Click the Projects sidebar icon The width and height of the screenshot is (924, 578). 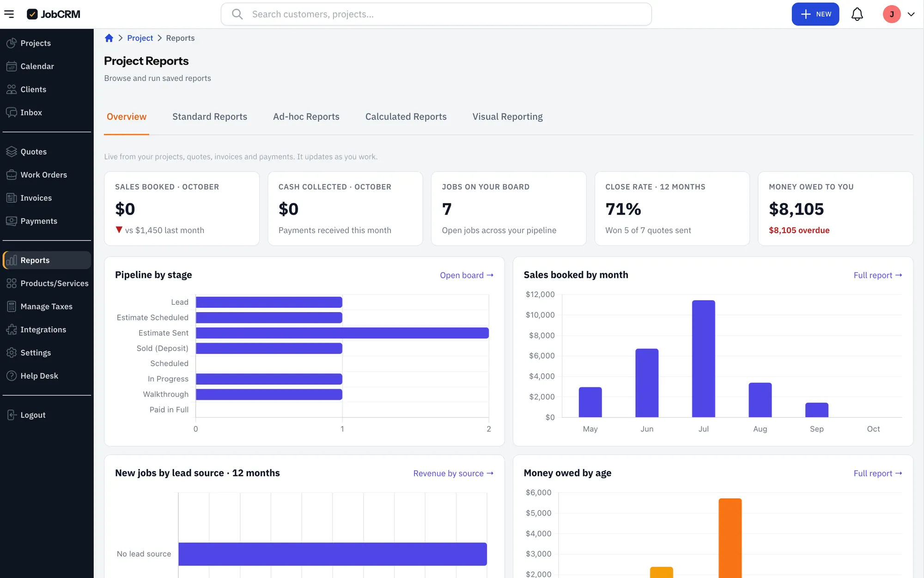point(12,43)
